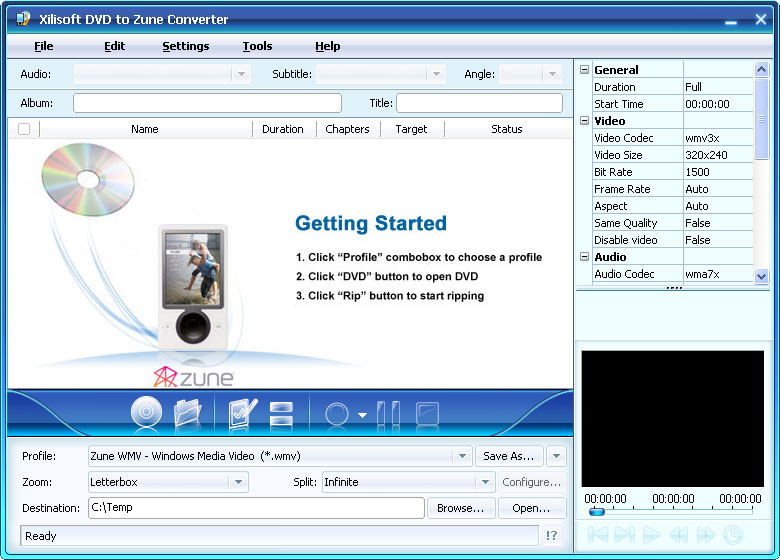
Task: Click the Open... destination button
Action: pyautogui.click(x=531, y=508)
